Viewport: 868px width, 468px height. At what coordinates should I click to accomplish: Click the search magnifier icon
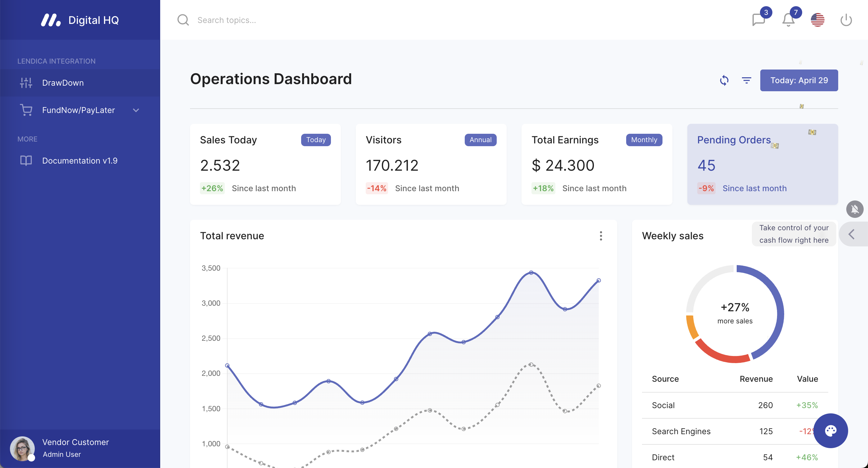click(x=183, y=20)
